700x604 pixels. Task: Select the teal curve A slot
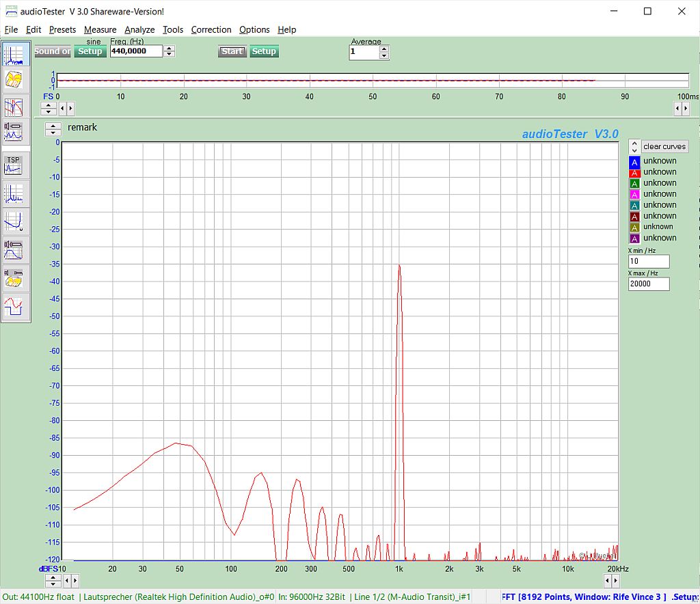click(634, 205)
